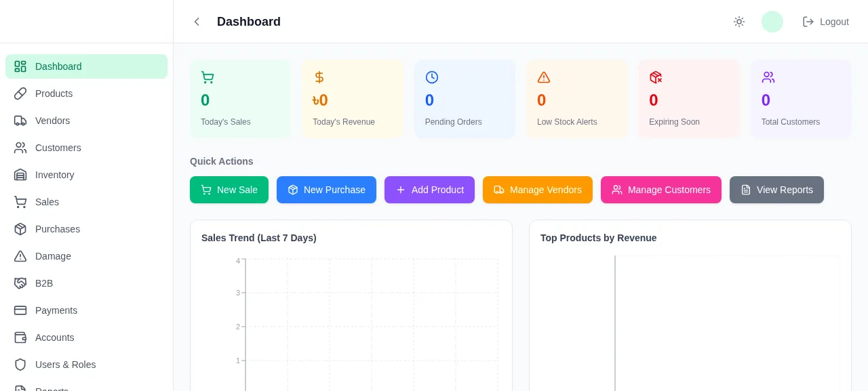Navigate to Payments label in sidebar
This screenshot has height=391, width=868.
coord(56,310)
